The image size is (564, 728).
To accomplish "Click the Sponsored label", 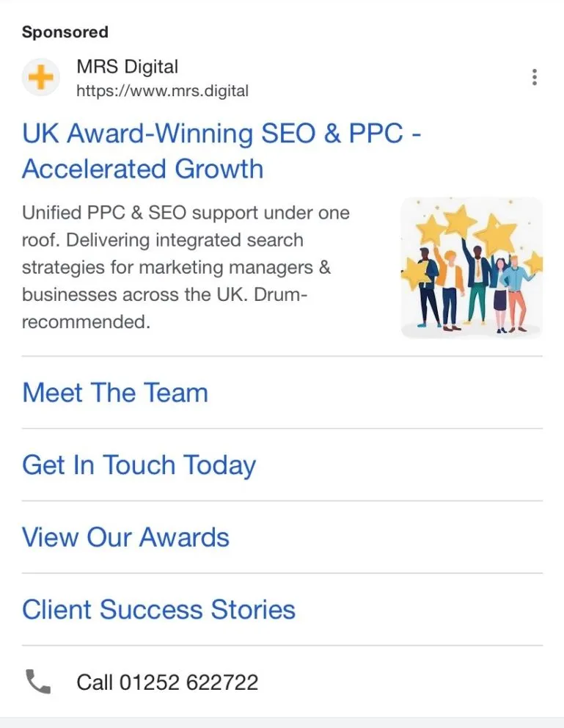I will coord(65,32).
